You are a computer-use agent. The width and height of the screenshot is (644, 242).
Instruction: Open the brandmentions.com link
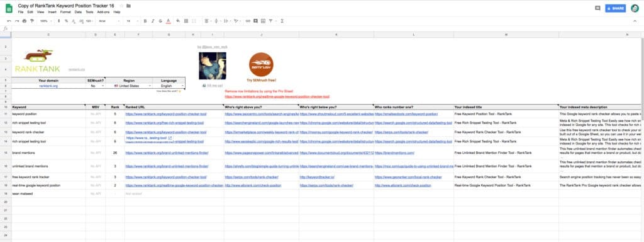(x=394, y=153)
